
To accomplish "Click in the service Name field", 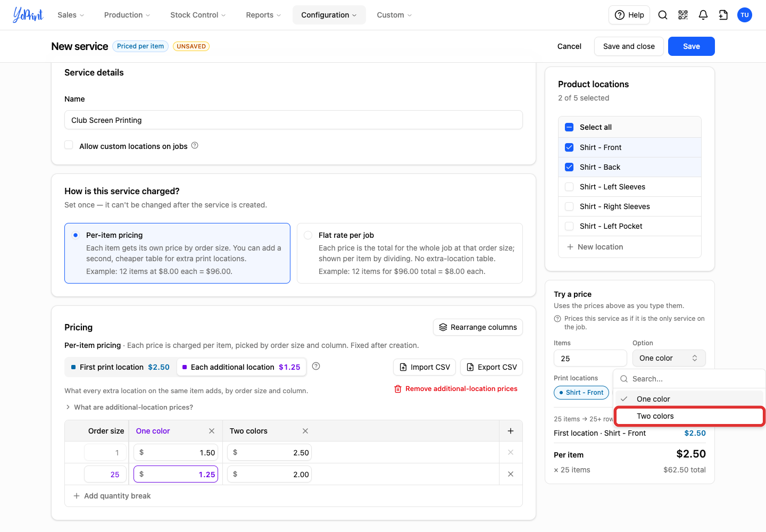I will (294, 120).
